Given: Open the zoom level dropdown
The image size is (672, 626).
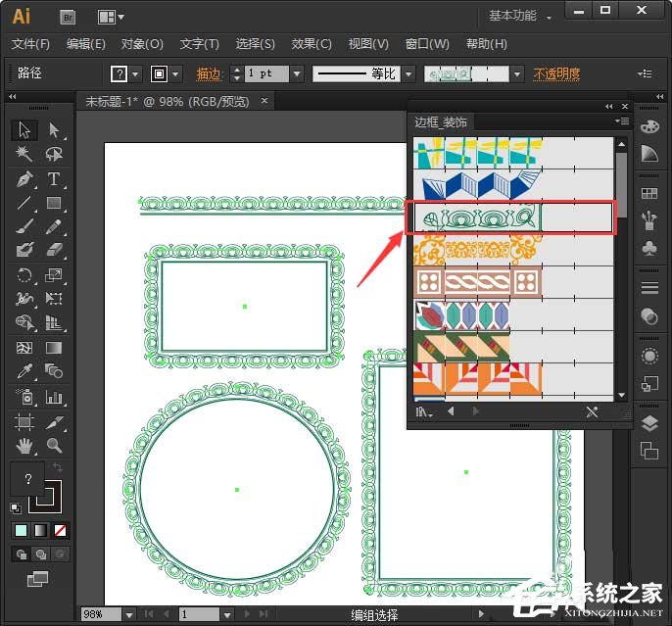Looking at the screenshot, I should coord(129,615).
